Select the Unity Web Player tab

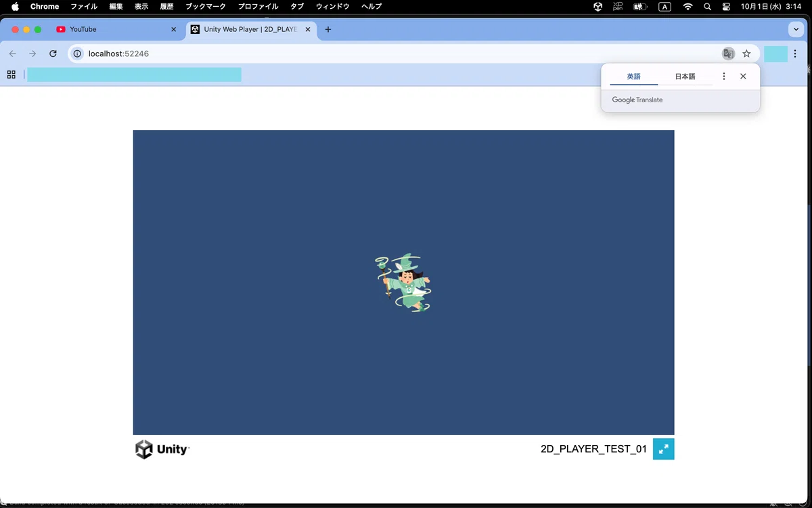[251, 30]
